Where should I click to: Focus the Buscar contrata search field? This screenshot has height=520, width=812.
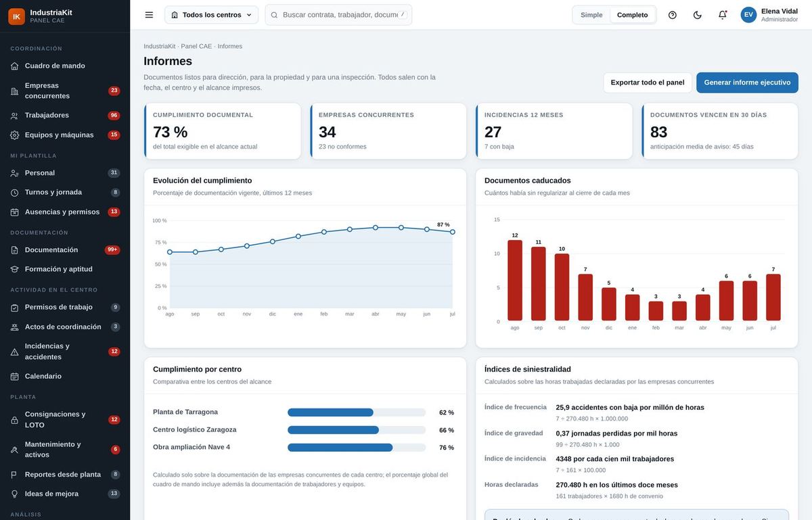coord(338,15)
